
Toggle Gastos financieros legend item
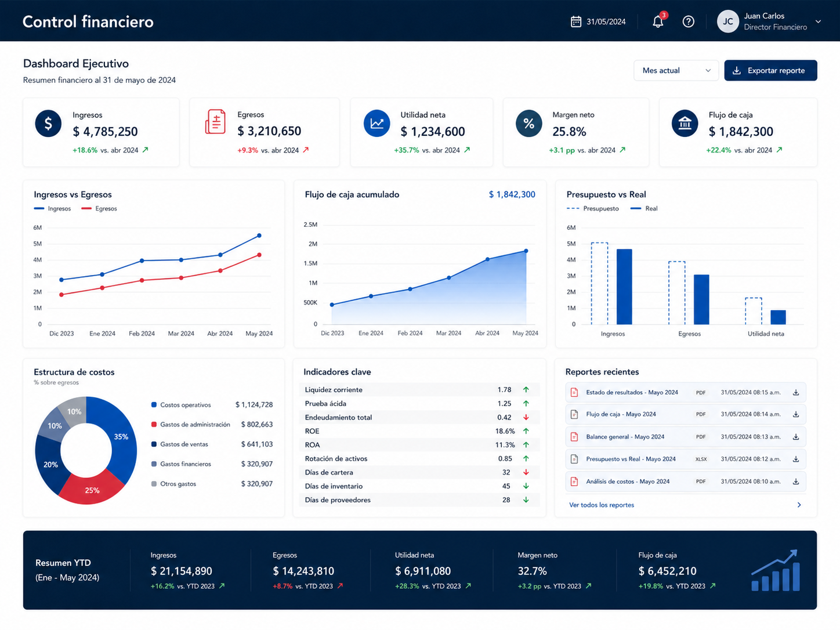click(x=181, y=464)
